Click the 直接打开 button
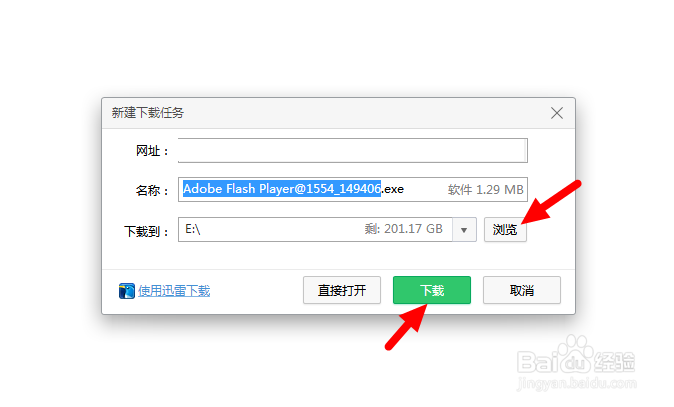 click(x=342, y=290)
